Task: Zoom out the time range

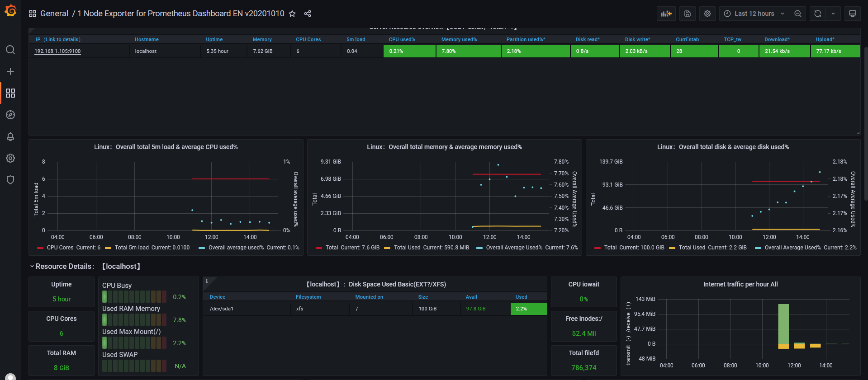Action: tap(798, 14)
